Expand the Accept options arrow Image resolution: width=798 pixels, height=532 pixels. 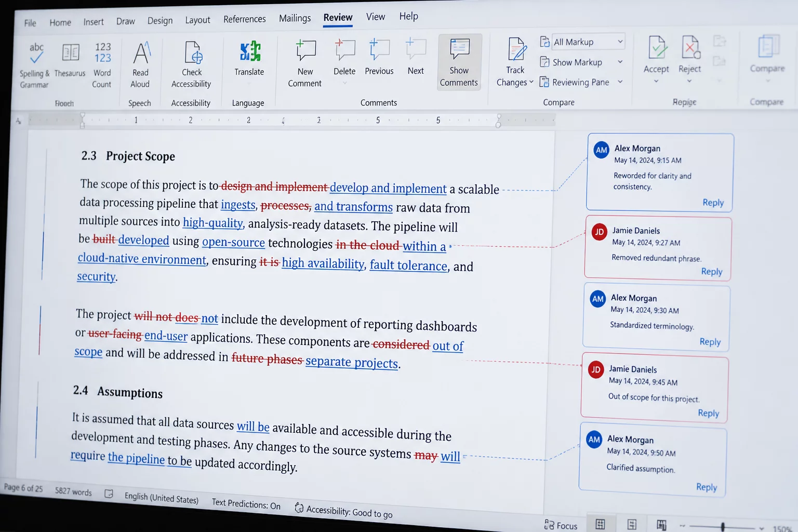[656, 81]
